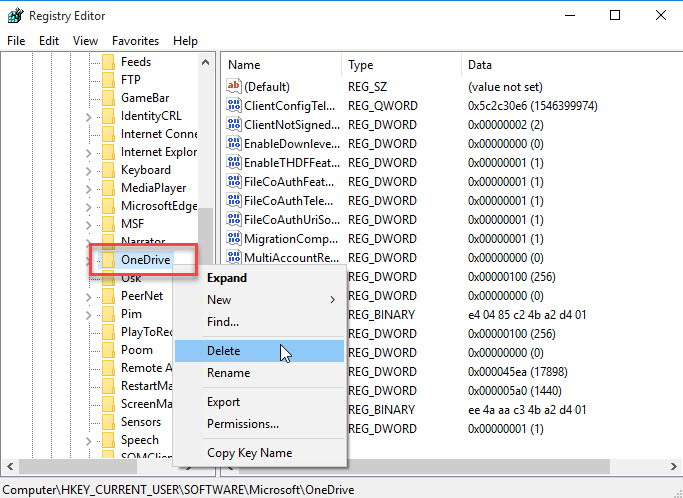Click the ClientConfigTel... binary value icon

click(x=234, y=105)
